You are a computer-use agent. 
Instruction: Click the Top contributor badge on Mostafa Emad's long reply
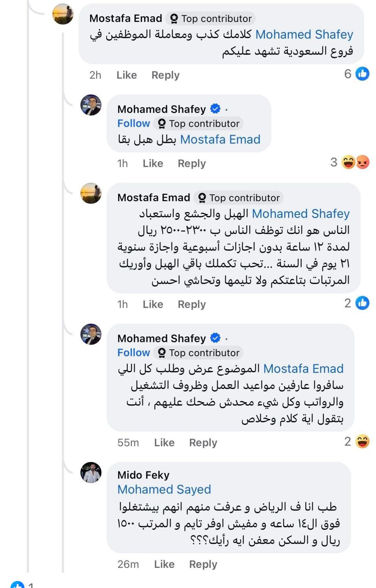239,198
